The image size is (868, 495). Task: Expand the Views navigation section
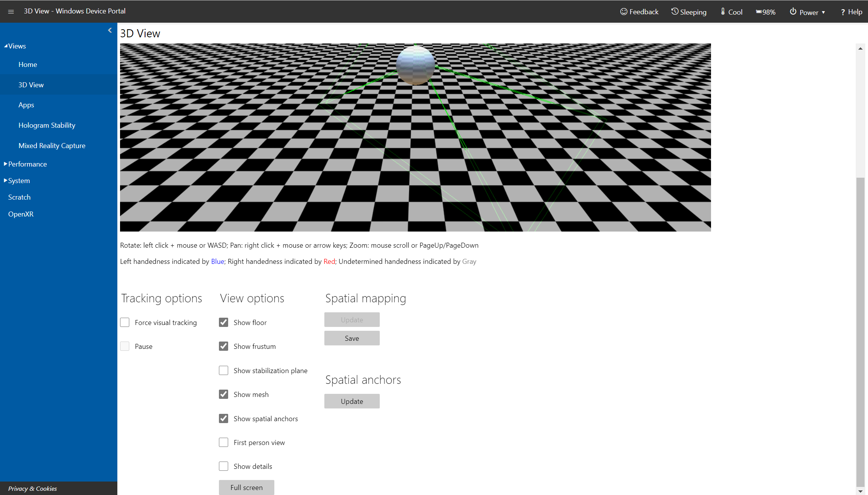[x=15, y=46]
